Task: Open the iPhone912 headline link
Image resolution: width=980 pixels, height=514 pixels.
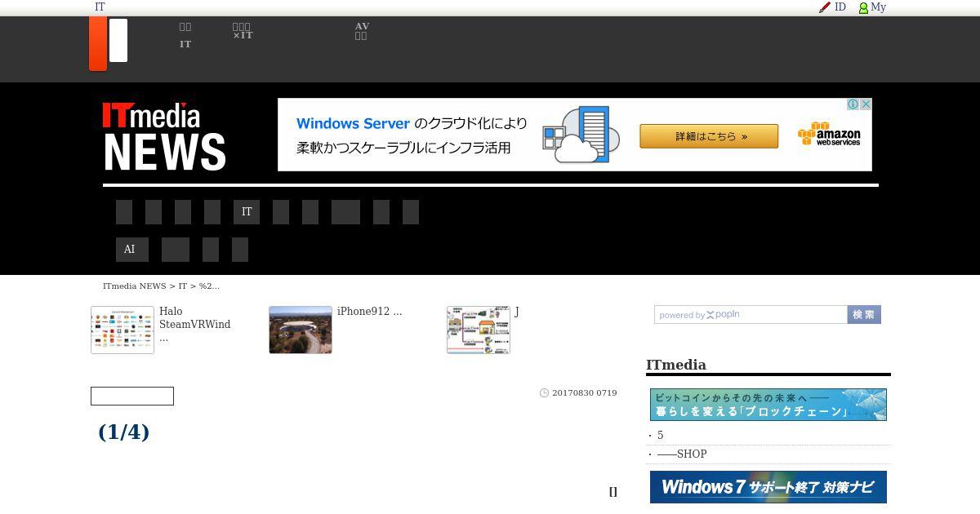Action: coord(369,312)
